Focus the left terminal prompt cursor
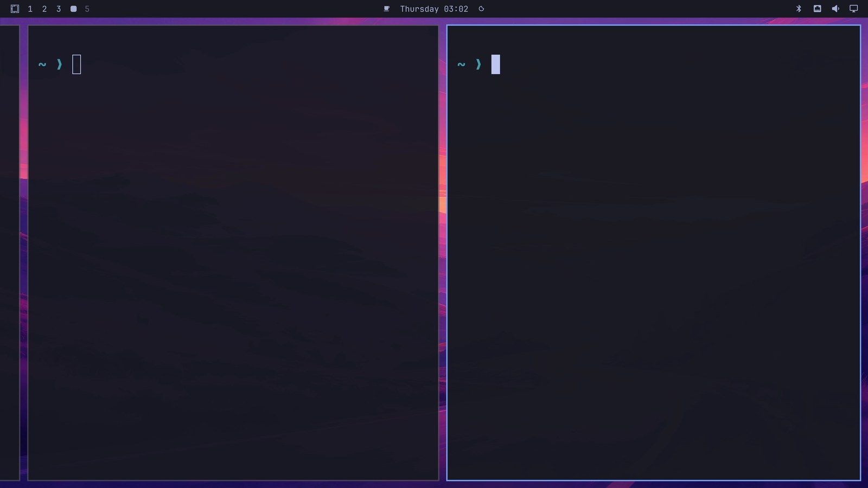Screen dimensions: 868x488 (x=76, y=65)
